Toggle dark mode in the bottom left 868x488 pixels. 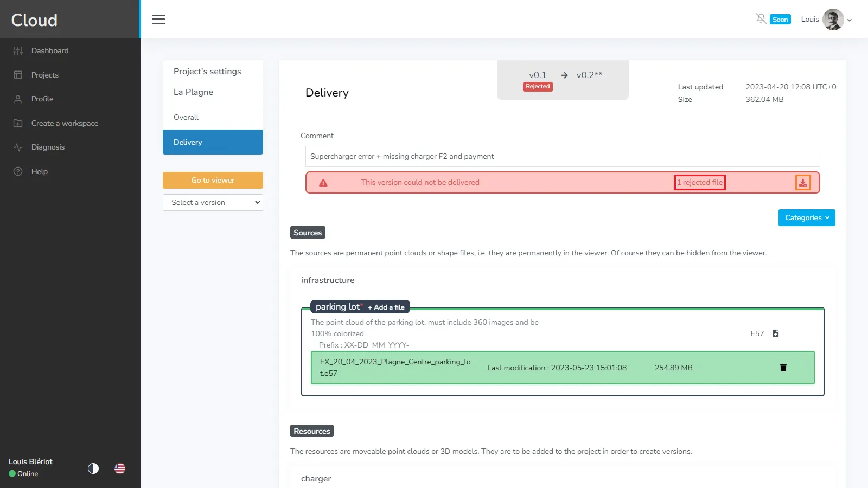coord(93,468)
